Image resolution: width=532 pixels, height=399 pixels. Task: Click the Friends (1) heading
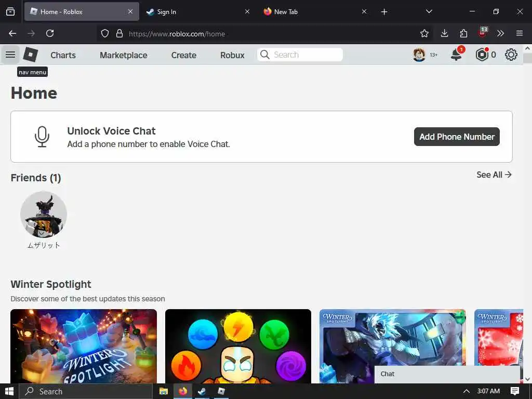[36, 178]
